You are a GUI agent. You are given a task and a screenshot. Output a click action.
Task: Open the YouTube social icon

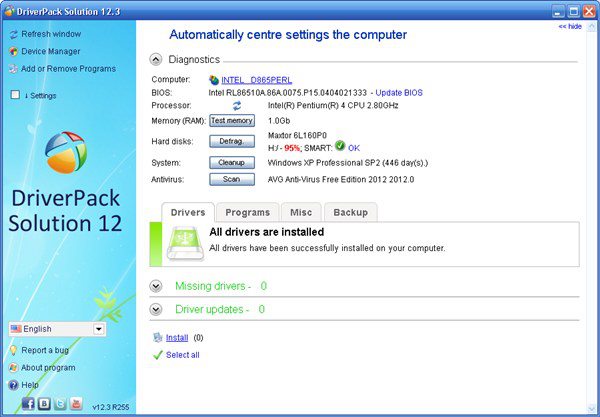pos(76,403)
